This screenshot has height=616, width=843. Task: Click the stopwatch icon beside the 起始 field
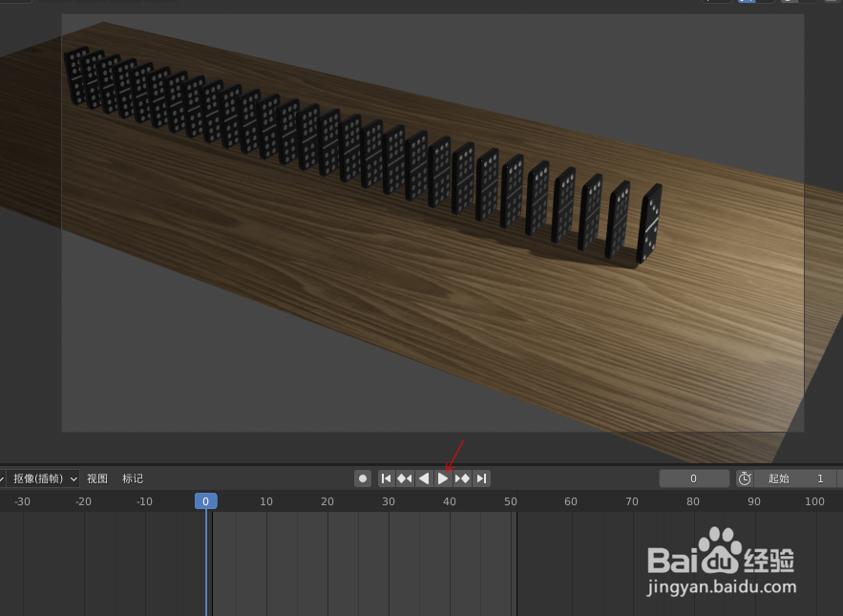pos(744,478)
